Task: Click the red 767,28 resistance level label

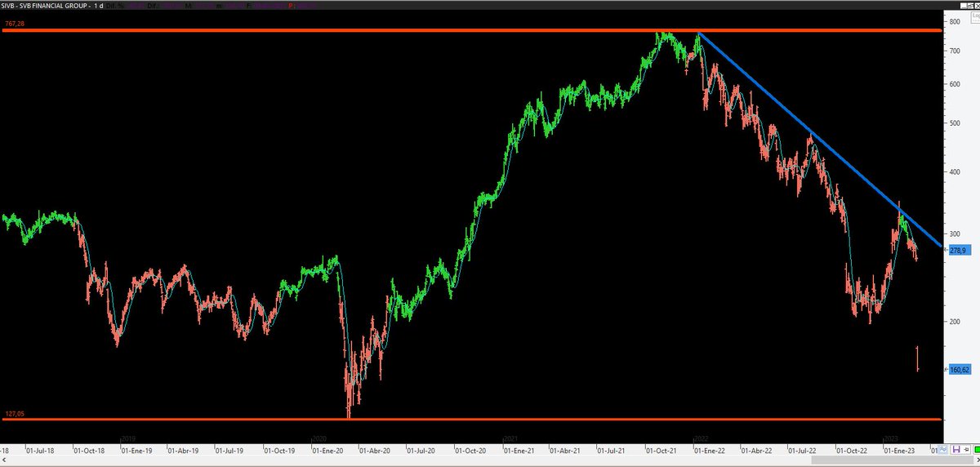Action: click(x=13, y=25)
